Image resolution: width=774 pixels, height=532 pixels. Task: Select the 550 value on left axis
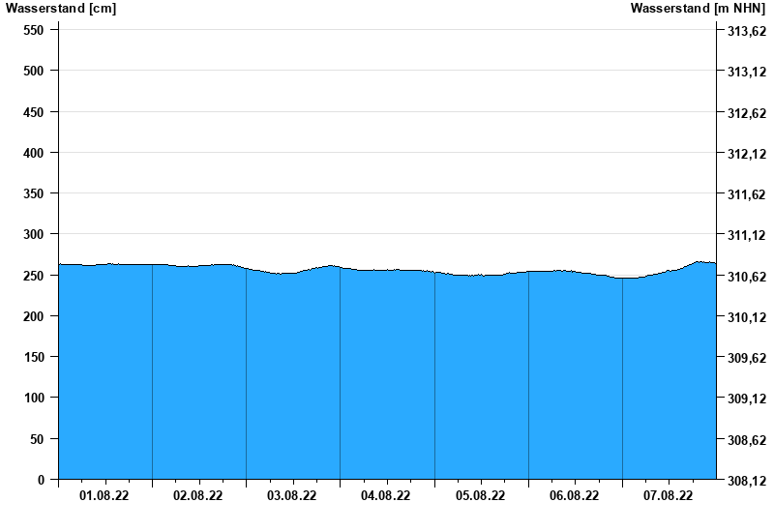[34, 30]
